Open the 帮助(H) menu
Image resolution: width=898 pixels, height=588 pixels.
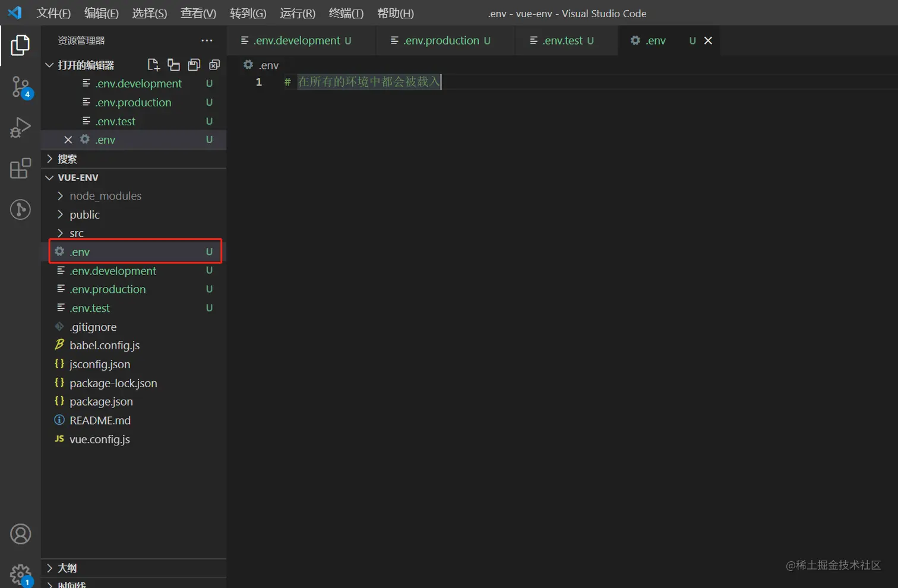click(396, 13)
